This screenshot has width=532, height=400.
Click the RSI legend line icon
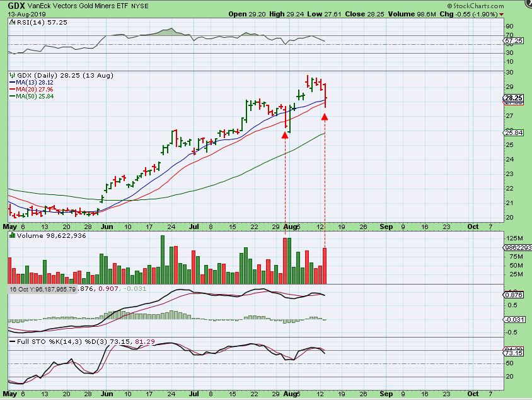pyautogui.click(x=12, y=23)
